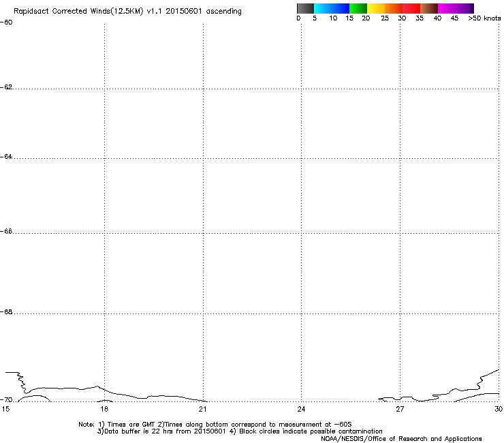Click the '-70' latitude axis label
The width and height of the screenshot is (504, 443).
coord(6,400)
